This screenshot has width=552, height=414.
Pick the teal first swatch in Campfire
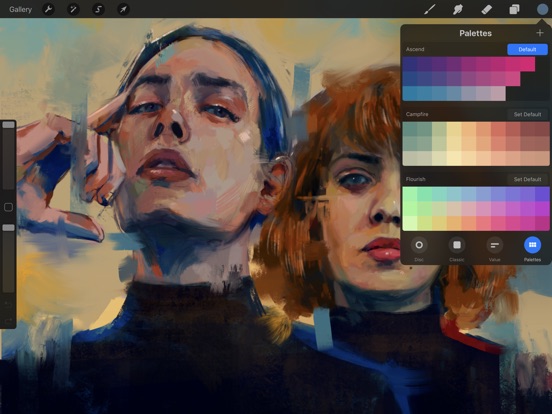410,129
